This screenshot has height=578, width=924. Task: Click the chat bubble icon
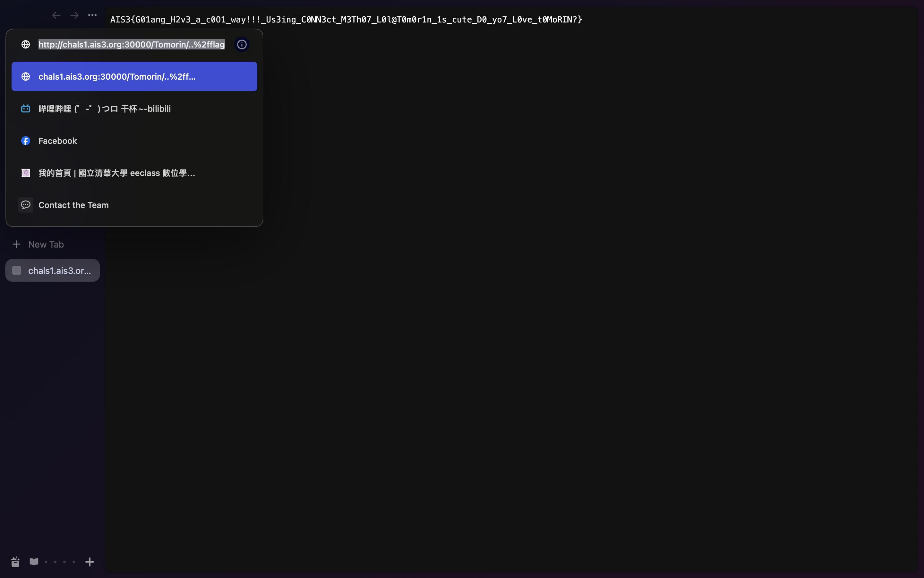(x=26, y=205)
